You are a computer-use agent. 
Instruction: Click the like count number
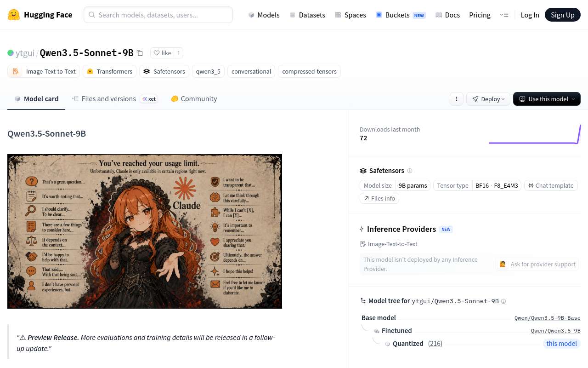[x=179, y=53]
